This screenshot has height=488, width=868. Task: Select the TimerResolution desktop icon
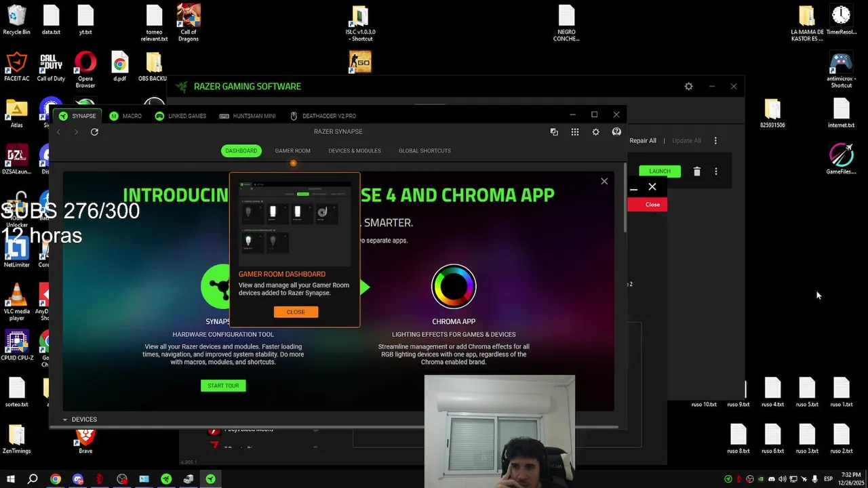(841, 20)
